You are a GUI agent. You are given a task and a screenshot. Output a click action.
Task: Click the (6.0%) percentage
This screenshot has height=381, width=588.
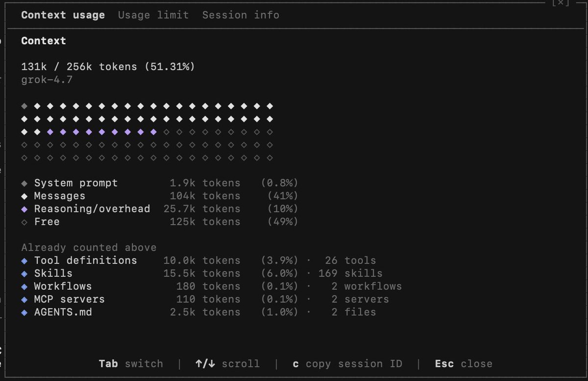[x=279, y=273]
